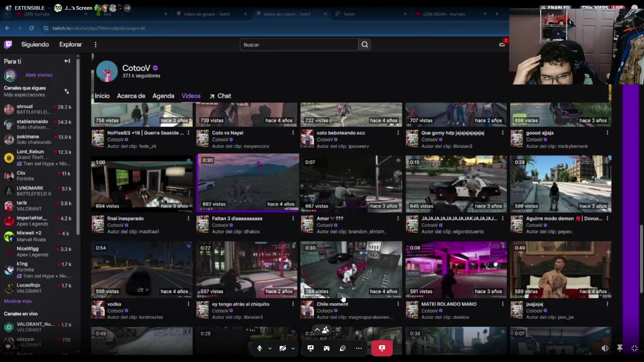Open VALORANT_No... live channel in sidebar
The image size is (644, 362).
(x=38, y=327)
